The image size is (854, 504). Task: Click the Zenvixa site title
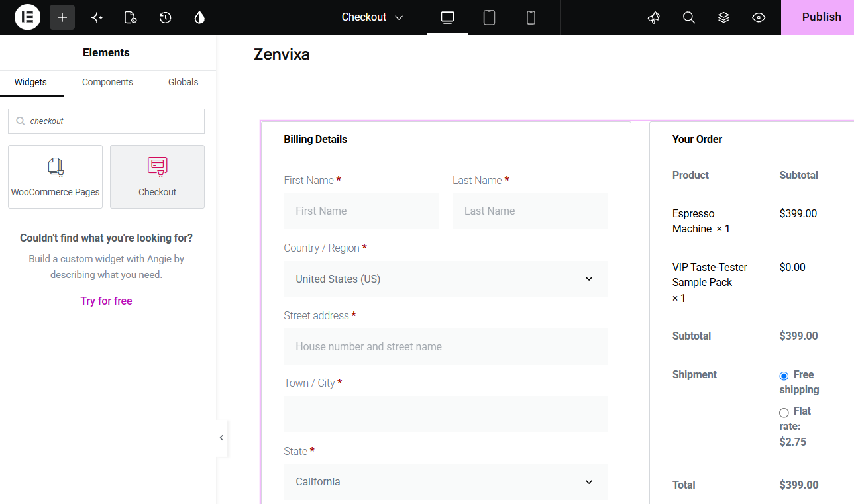(x=282, y=54)
